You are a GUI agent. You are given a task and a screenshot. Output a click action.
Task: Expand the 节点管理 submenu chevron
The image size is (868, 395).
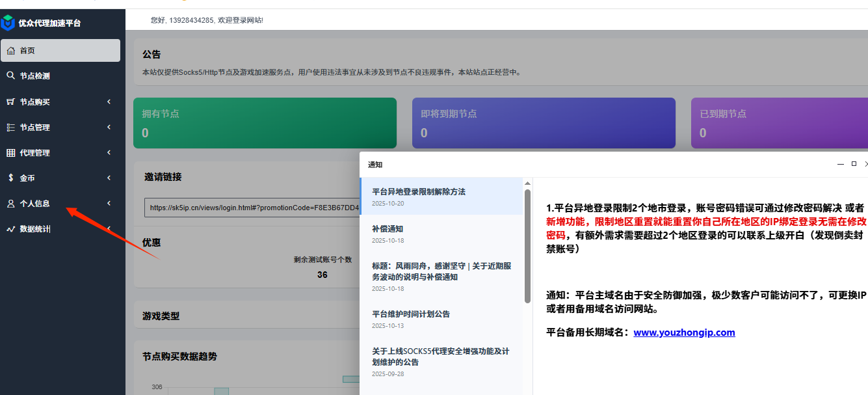(x=109, y=127)
